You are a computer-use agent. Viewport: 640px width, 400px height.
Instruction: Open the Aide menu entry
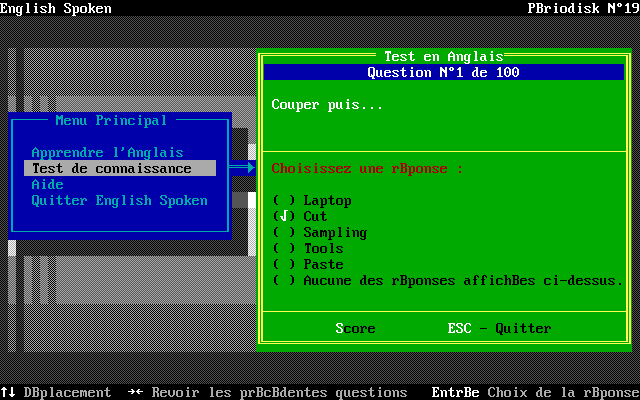48,184
